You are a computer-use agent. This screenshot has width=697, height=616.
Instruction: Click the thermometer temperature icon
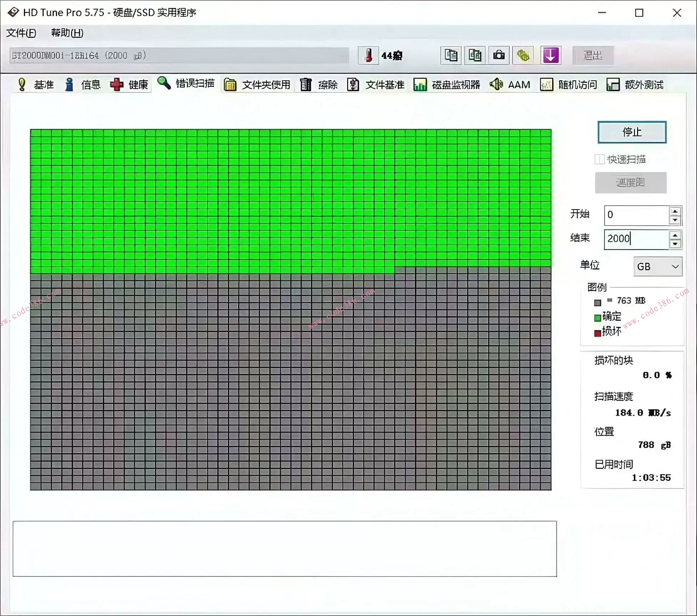[368, 55]
